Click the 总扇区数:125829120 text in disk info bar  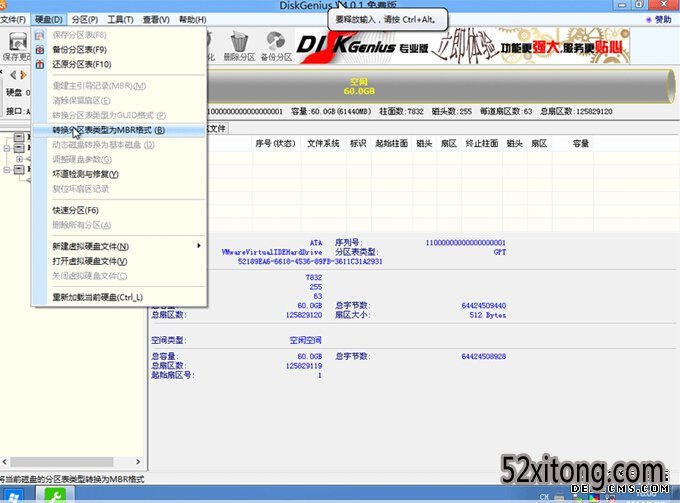pyautogui.click(x=576, y=111)
